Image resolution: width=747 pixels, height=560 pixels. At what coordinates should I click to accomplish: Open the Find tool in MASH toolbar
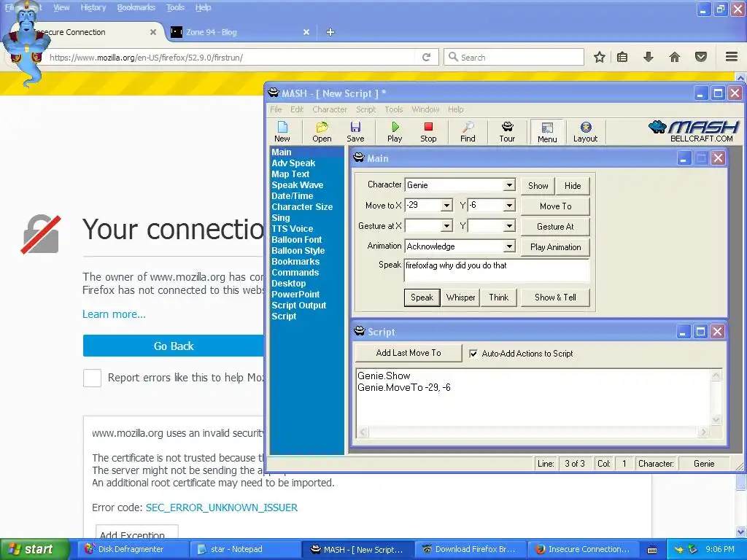coord(468,132)
